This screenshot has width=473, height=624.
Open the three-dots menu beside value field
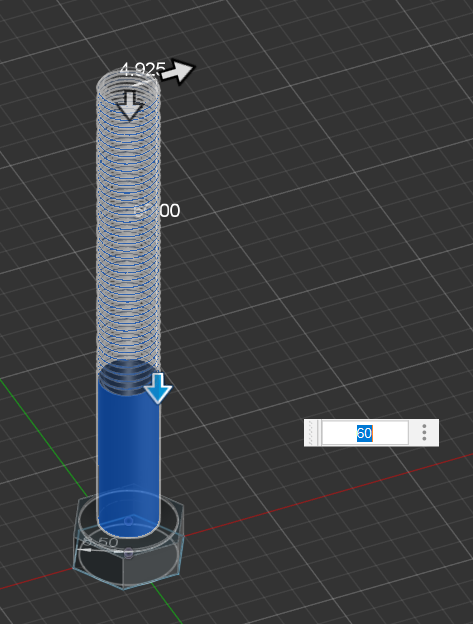(x=424, y=433)
